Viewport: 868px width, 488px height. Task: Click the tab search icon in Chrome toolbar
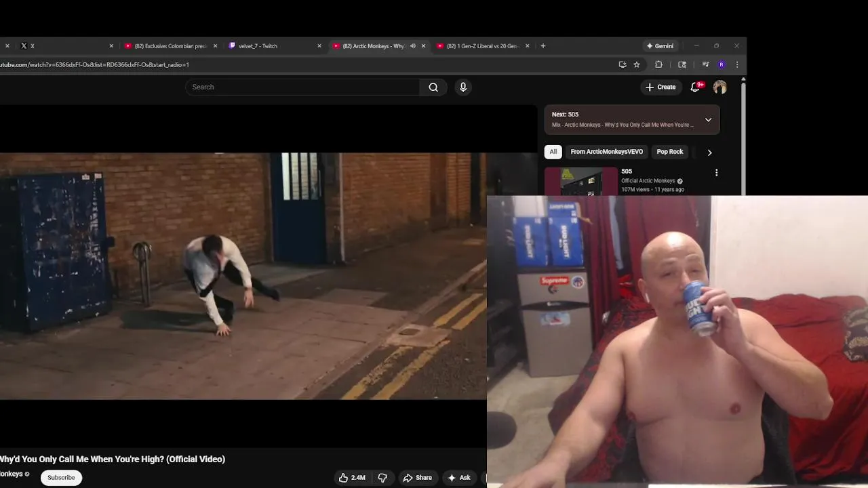[x=682, y=64]
